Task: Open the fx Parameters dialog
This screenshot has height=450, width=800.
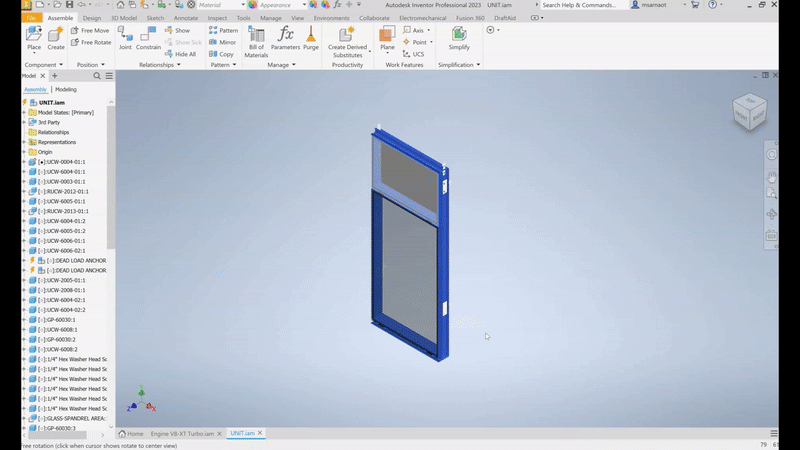Action: pyautogui.click(x=285, y=38)
